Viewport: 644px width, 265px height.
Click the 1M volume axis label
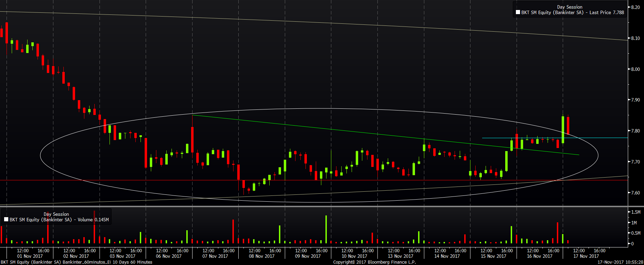coord(634,223)
